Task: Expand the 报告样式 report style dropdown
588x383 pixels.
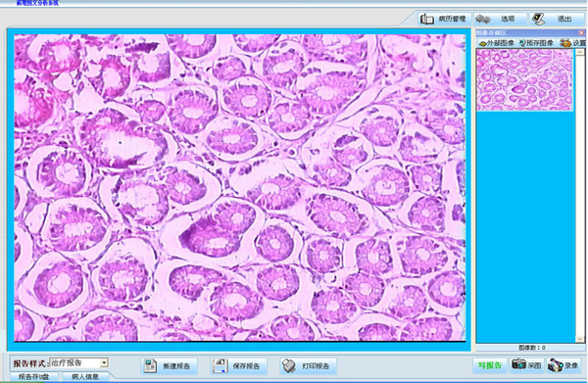Action: click(104, 362)
